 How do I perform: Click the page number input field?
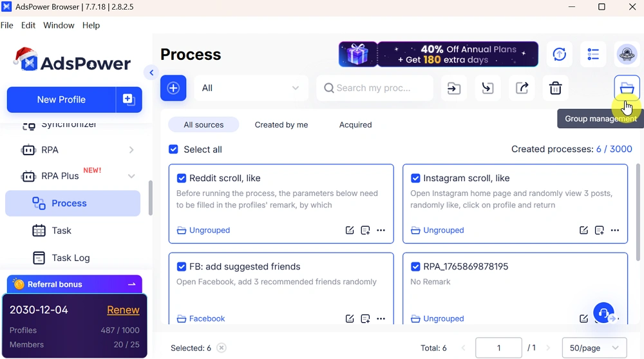tap(498, 348)
